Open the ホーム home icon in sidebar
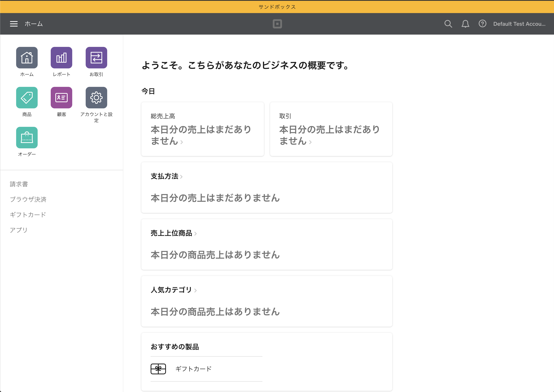554x392 pixels. (27, 58)
